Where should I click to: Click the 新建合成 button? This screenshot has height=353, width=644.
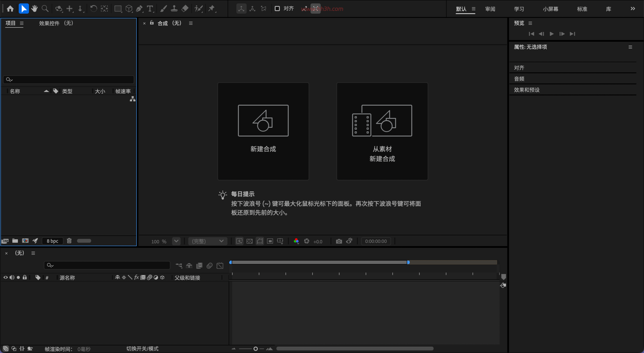pyautogui.click(x=263, y=131)
